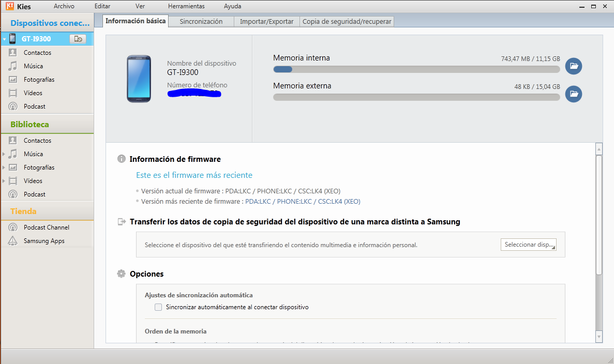Click the transfer data arrow icon
This screenshot has width=614, height=364.
[122, 222]
